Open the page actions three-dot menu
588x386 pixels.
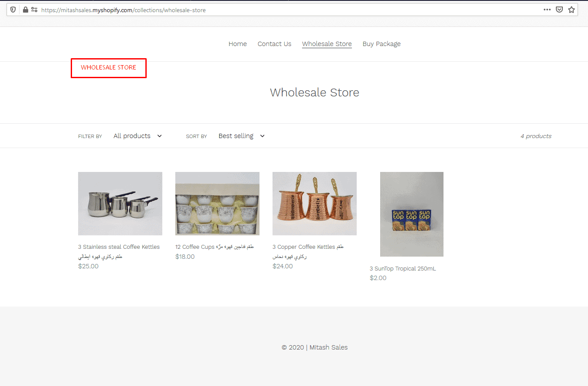click(x=547, y=10)
